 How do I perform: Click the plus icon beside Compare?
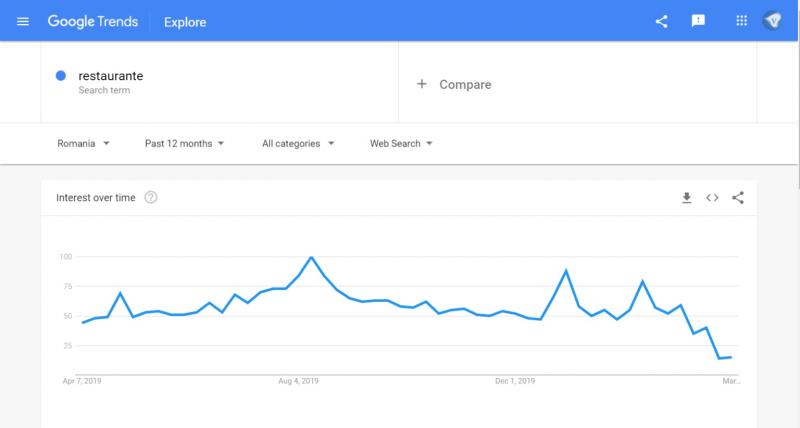point(422,84)
